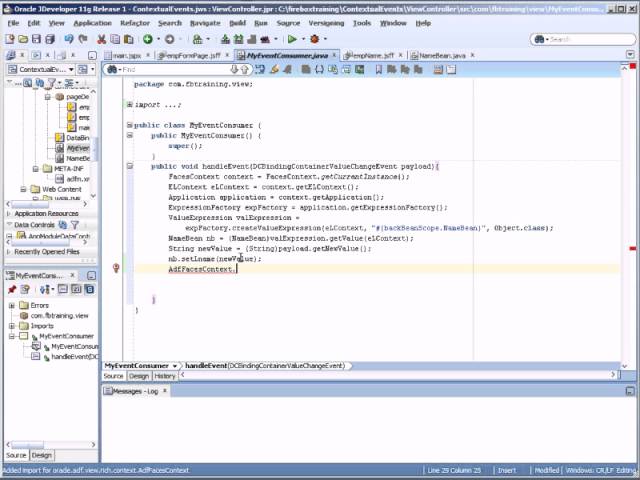Screen dimensions: 640x480
Task: Open the Refactor menu
Action: [x=135, y=23]
